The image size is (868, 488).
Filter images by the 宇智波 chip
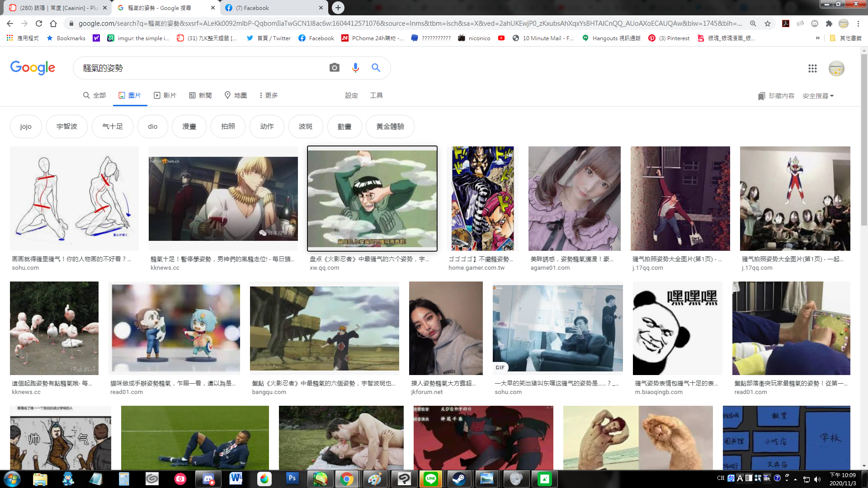tap(67, 127)
